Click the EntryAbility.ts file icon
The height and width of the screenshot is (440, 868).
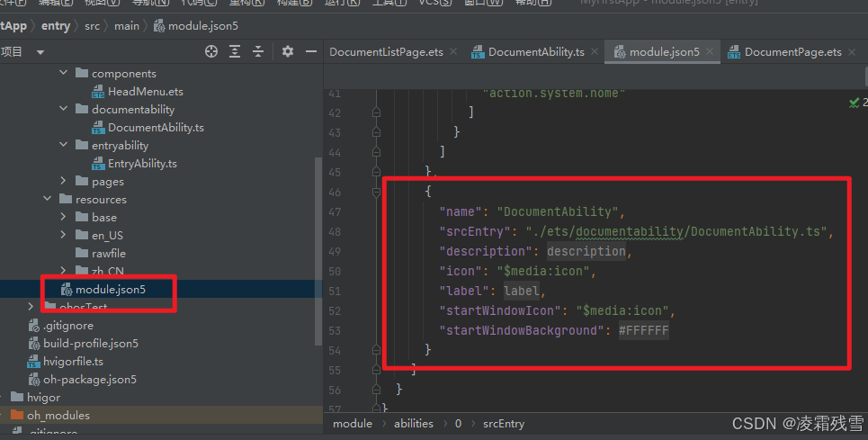point(98,164)
